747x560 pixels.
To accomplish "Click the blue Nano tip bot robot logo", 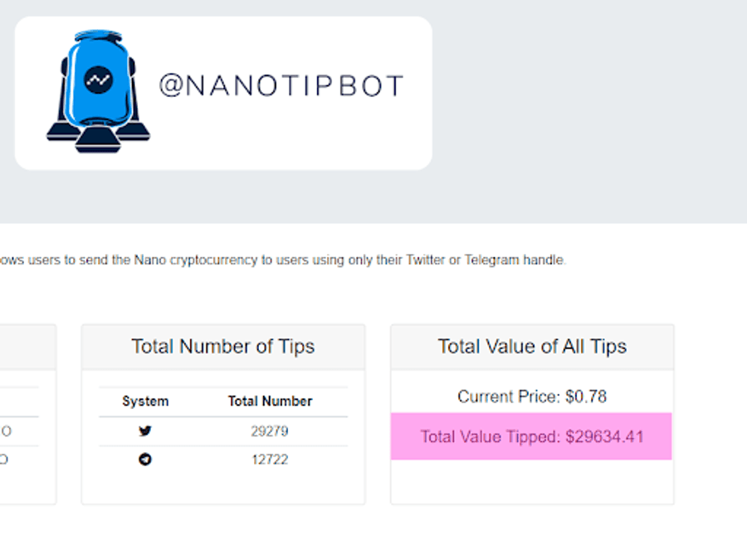I will (98, 91).
